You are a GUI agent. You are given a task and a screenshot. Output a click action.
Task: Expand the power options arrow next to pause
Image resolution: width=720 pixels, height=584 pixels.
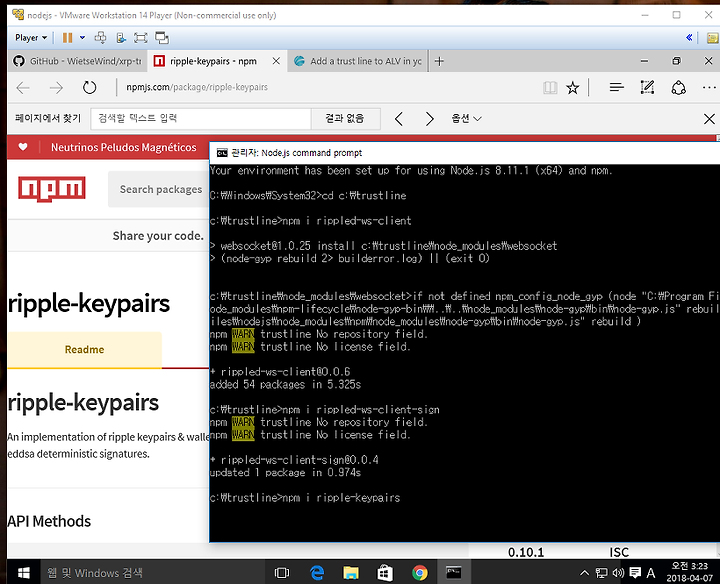click(82, 38)
